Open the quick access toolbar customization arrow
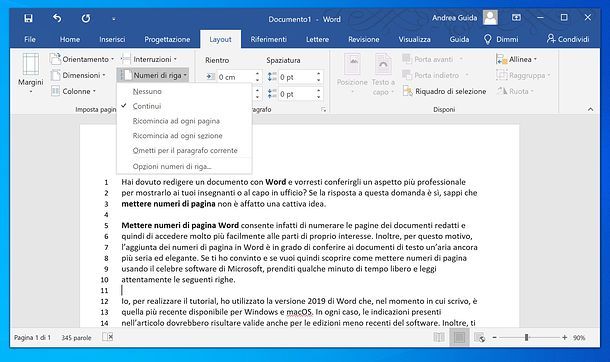The height and width of the screenshot is (362, 610). pos(114,19)
